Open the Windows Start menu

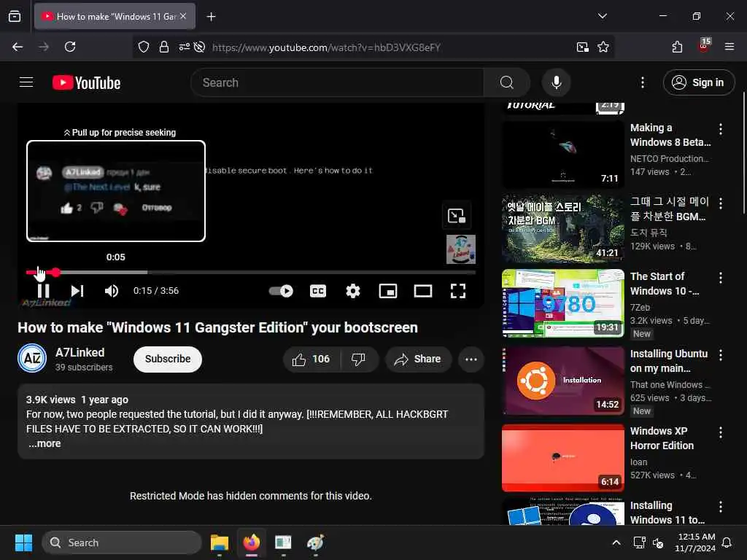[x=23, y=542]
